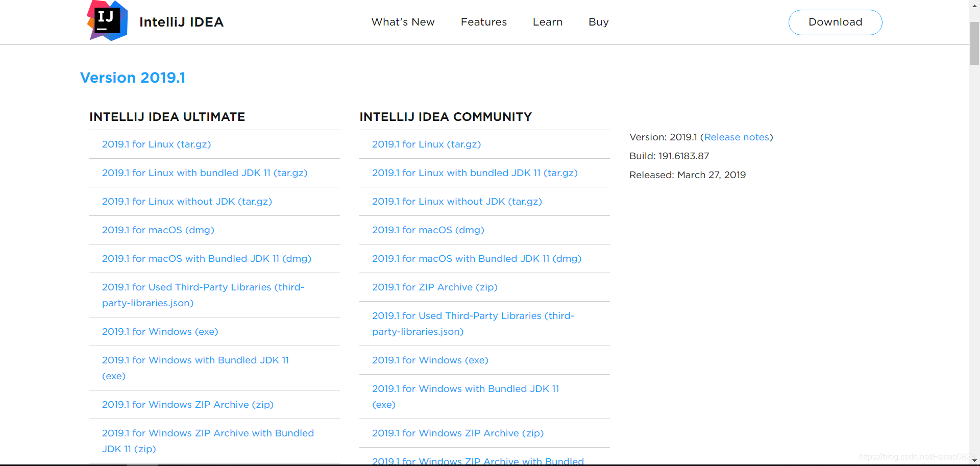Download Community Linux without JDK (tar.gz)

click(x=457, y=202)
